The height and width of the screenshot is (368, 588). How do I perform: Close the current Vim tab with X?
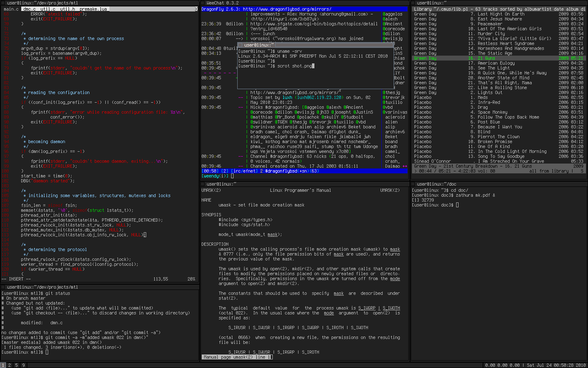click(x=196, y=9)
